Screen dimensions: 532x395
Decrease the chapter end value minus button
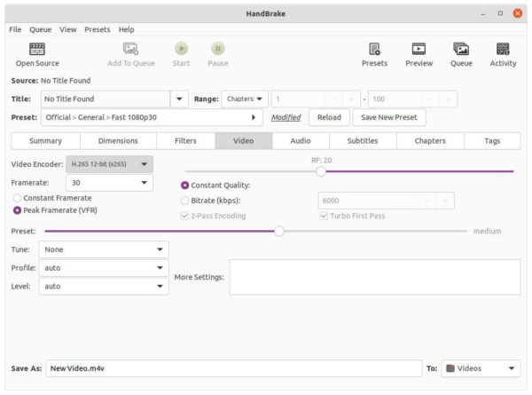pyautogui.click(x=430, y=99)
